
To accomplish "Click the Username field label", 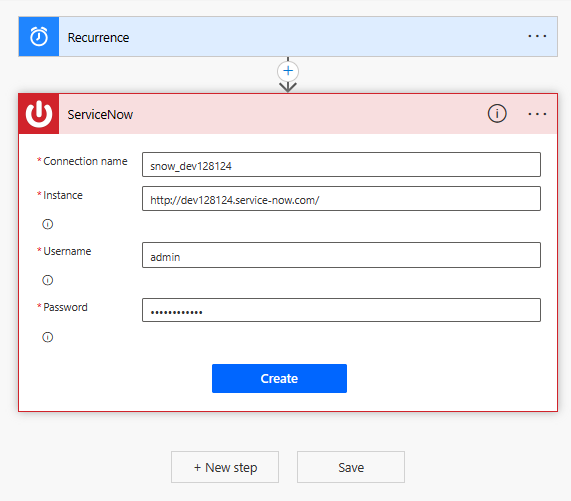I will [x=67, y=251].
